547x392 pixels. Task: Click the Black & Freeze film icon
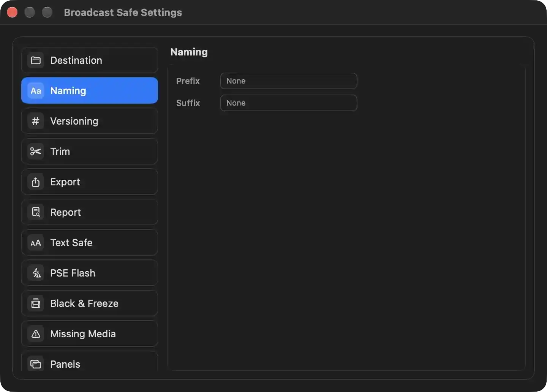[36, 303]
